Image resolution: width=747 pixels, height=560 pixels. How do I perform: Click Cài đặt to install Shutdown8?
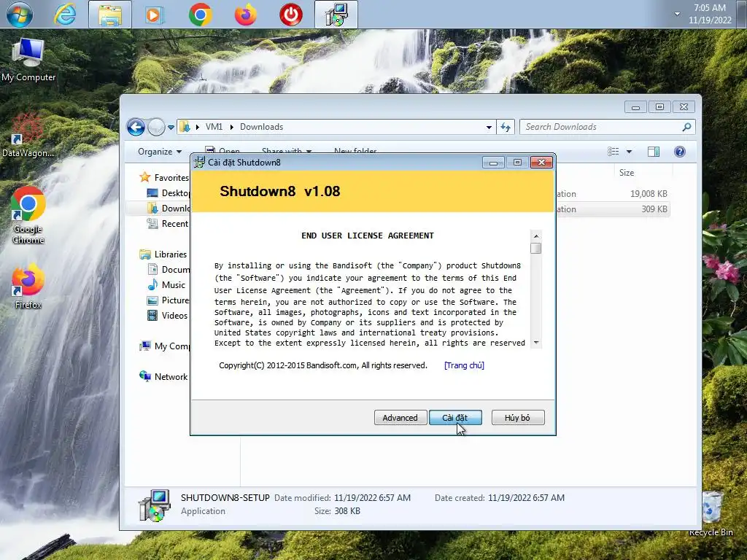[x=455, y=418]
